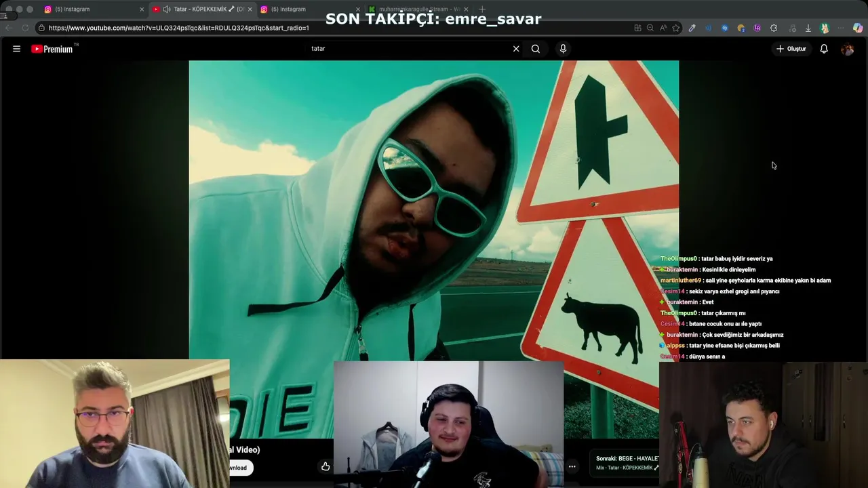Click the browser back arrow

click(8, 28)
